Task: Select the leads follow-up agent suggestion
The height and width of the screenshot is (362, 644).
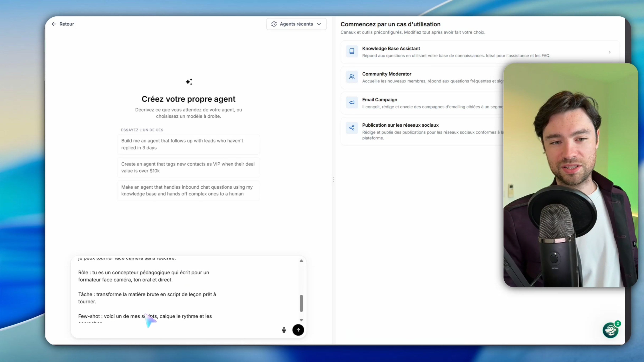Action: [x=189, y=144]
